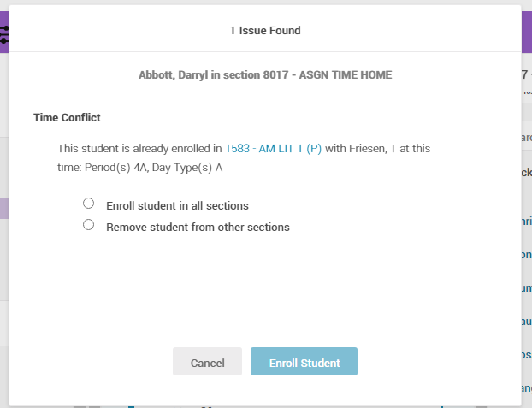The width and height of the screenshot is (532, 408).
Task: Dismiss the time conflict dialog via Cancel
Action: [207, 363]
